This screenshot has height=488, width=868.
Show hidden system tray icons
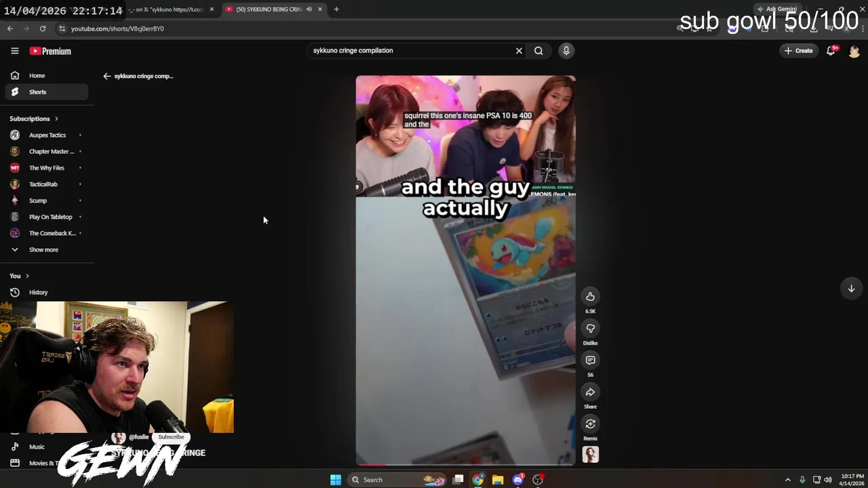tap(787, 480)
